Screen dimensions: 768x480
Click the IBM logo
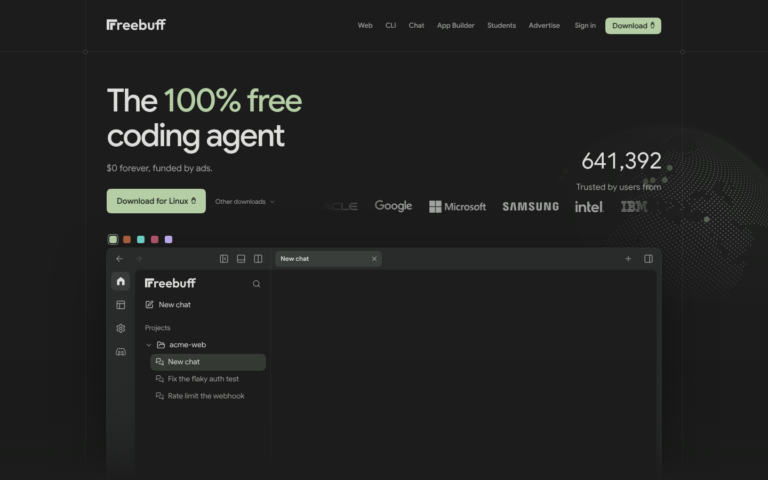(634, 207)
